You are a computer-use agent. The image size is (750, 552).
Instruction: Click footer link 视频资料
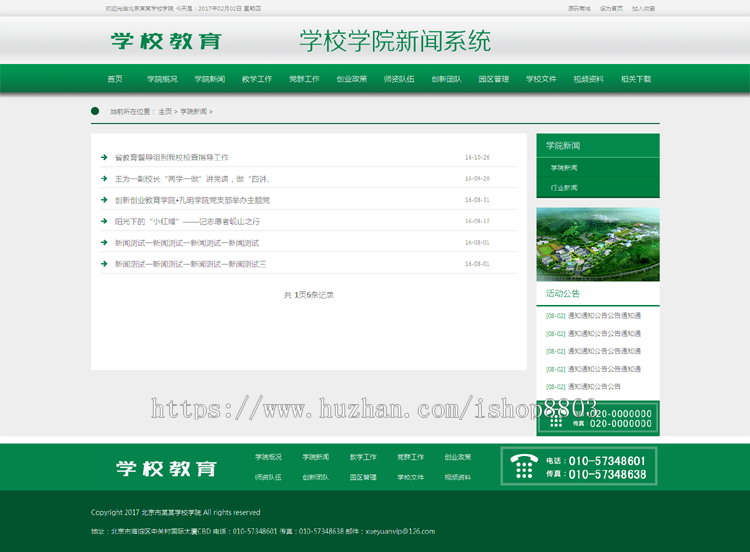457,477
